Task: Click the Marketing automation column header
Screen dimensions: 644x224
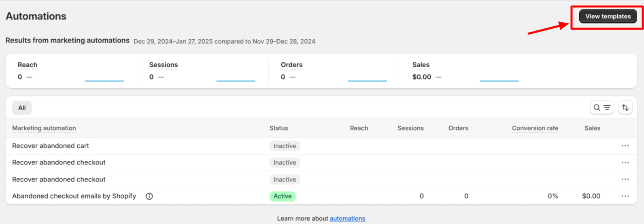Action: point(44,128)
